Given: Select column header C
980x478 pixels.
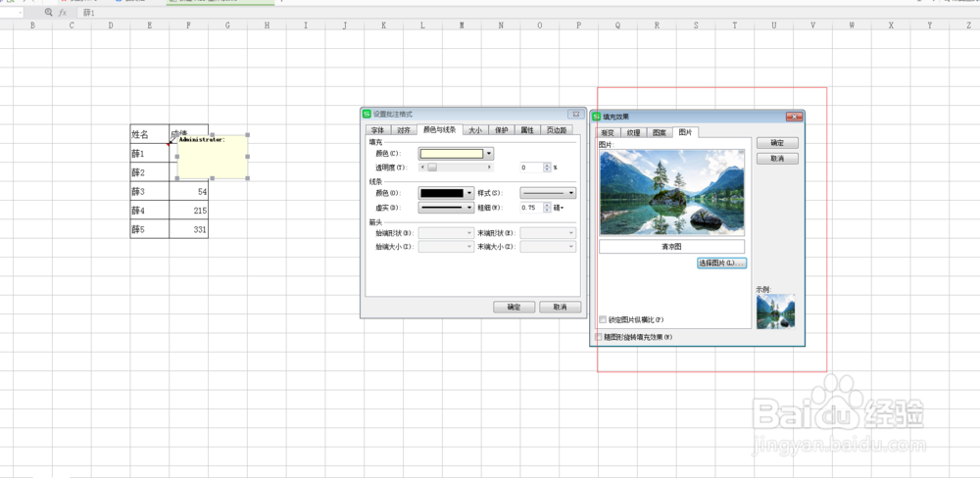Looking at the screenshot, I should pyautogui.click(x=72, y=25).
